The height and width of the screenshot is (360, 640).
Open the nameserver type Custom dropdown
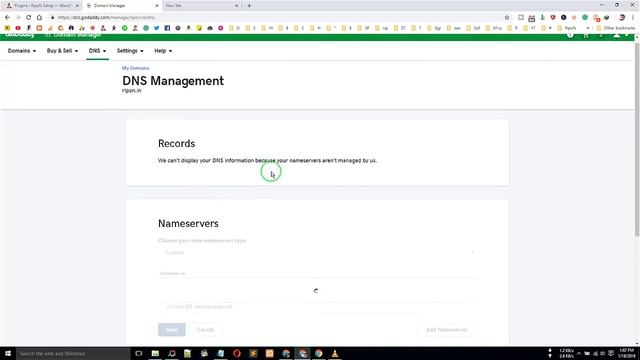point(317,253)
